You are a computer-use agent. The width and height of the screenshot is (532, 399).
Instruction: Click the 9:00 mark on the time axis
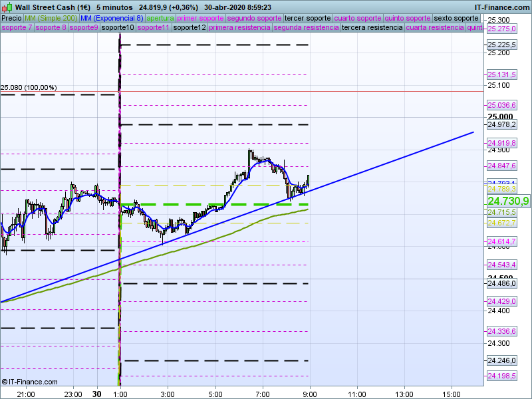(x=310, y=393)
